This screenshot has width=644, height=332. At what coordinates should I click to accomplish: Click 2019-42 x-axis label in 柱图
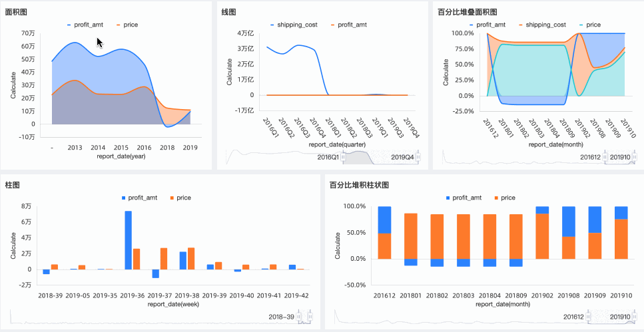point(296,295)
